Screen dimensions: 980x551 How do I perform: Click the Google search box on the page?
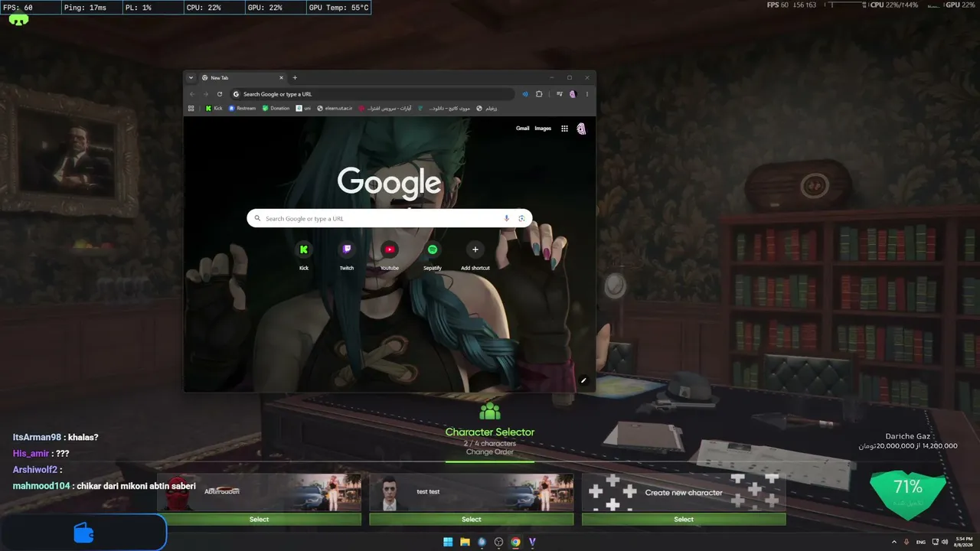click(x=389, y=219)
